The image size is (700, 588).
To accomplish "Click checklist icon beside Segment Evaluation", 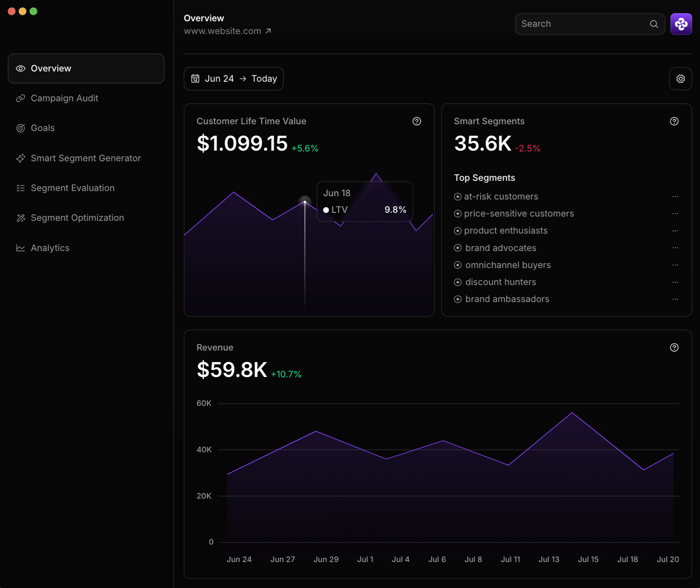I will point(20,188).
